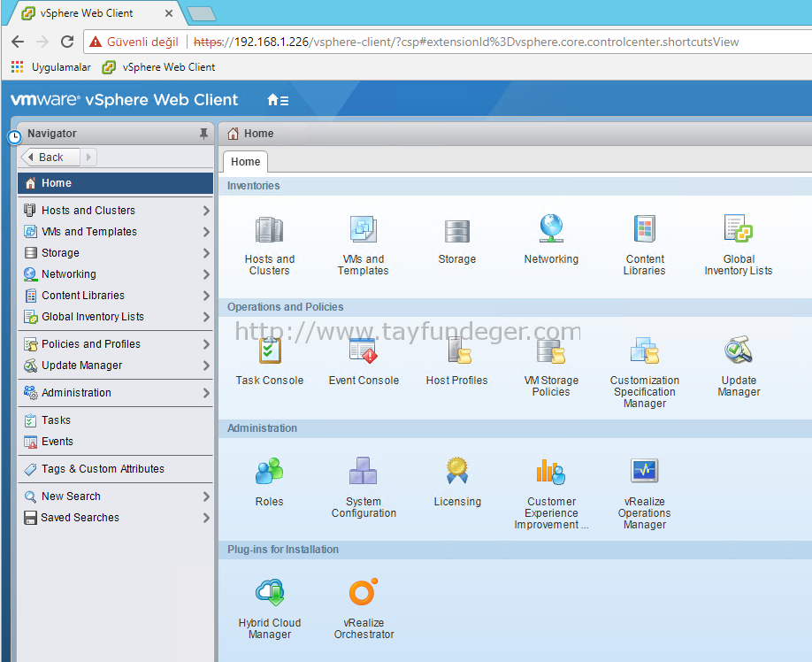Expand Hosts and Clusters chevron in Navigator
Viewport: 812px width, 662px height.
206,211
